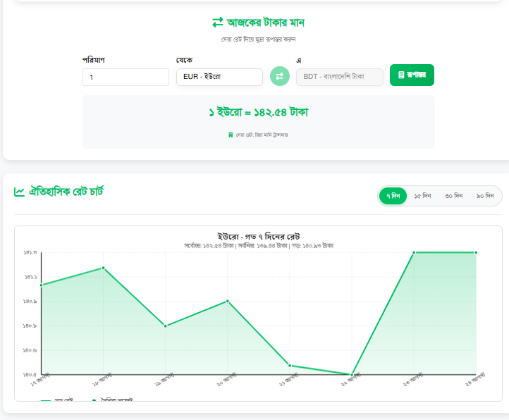Click the ২১ আগস্ট data point on chart
The width and height of the screenshot is (509, 420).
click(x=290, y=366)
